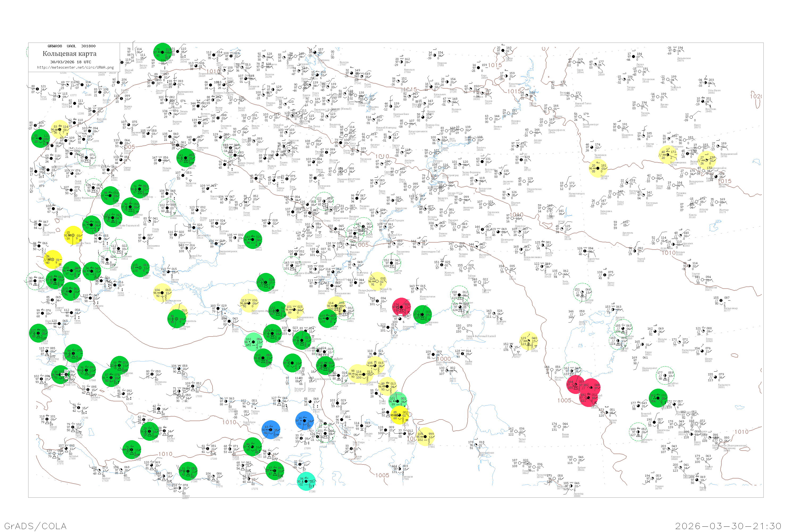Click the blue station circle near Kars
The width and height of the screenshot is (798, 532).
[x=304, y=421]
